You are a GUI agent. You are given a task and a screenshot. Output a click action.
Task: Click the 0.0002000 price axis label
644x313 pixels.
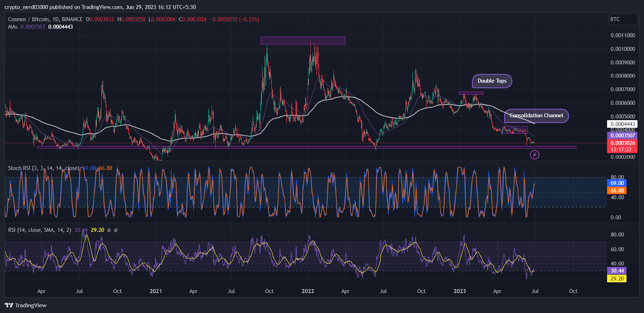pyautogui.click(x=623, y=157)
